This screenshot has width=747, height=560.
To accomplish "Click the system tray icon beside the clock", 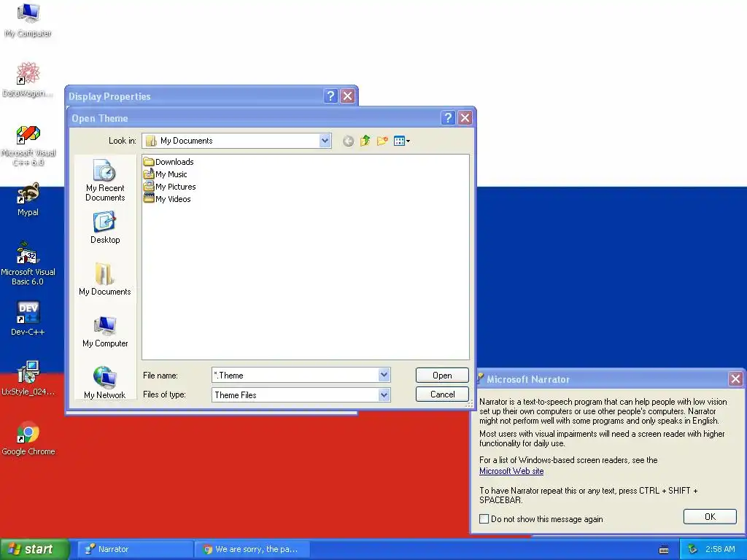I will coord(693,550).
